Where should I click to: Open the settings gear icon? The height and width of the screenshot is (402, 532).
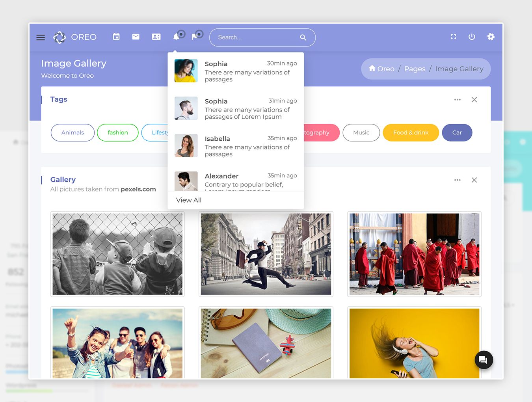coord(491,37)
